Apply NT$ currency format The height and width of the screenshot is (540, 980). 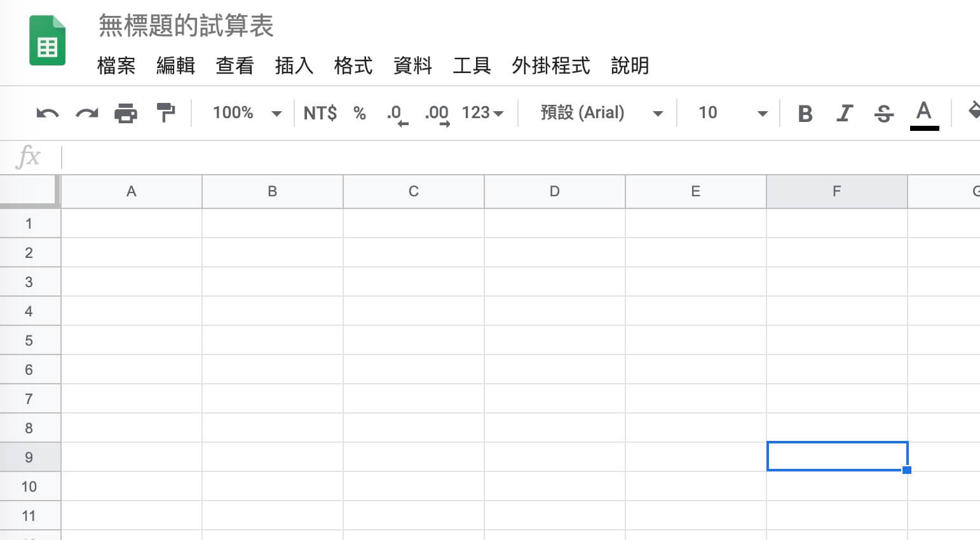click(x=320, y=113)
